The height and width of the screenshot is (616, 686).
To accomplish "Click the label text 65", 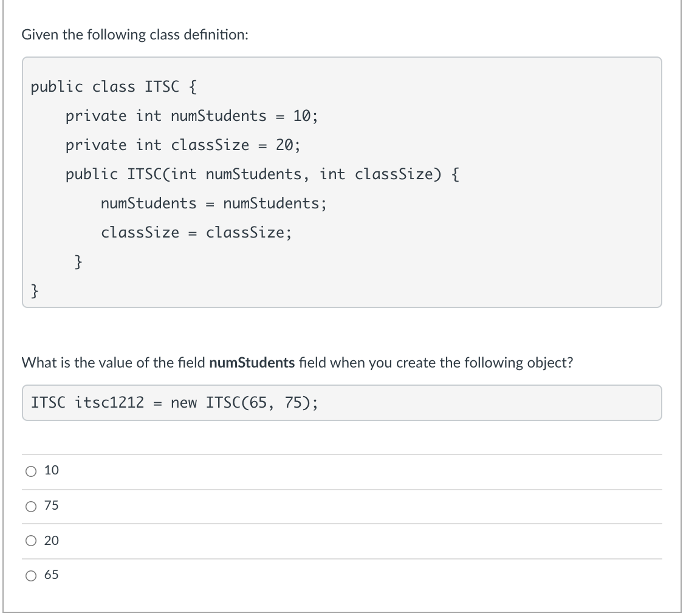I will pyautogui.click(x=52, y=575).
